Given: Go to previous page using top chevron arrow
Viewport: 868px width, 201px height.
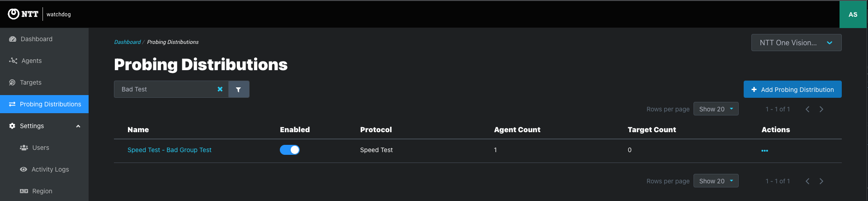Looking at the screenshot, I should 807,109.
